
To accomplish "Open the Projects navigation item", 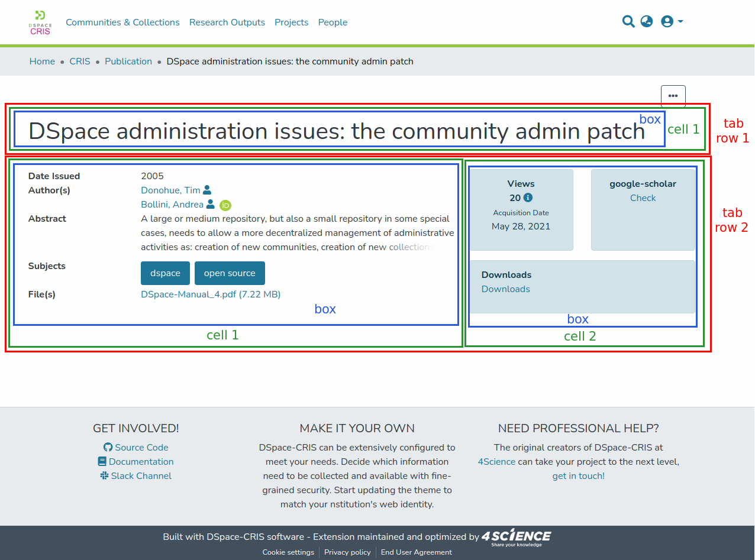I will pyautogui.click(x=291, y=22).
